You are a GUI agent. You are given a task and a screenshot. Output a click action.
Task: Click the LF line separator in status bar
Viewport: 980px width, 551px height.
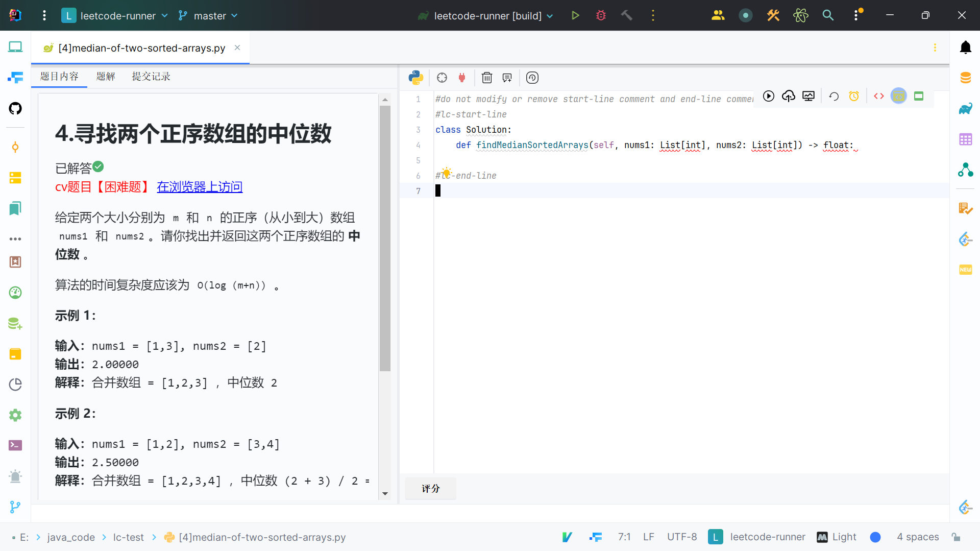click(x=649, y=537)
